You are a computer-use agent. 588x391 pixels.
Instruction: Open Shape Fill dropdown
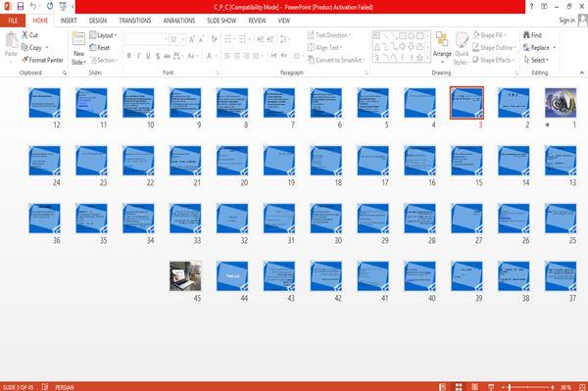coord(489,35)
